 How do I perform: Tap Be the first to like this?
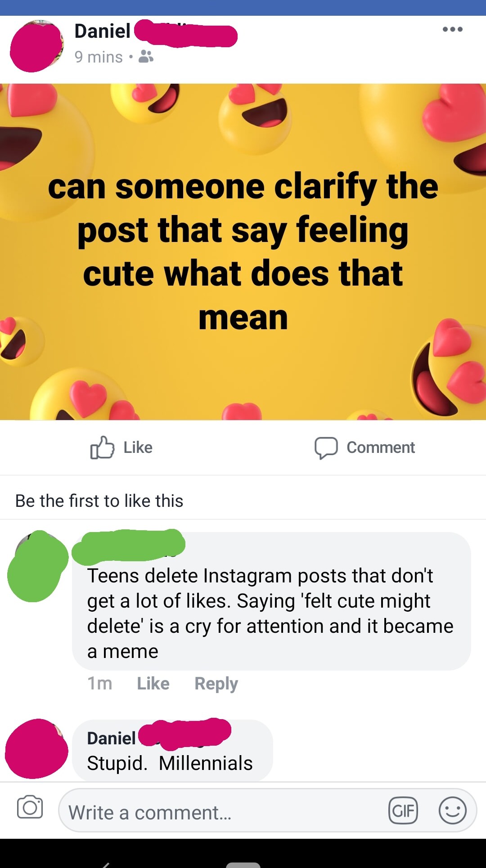tap(99, 501)
